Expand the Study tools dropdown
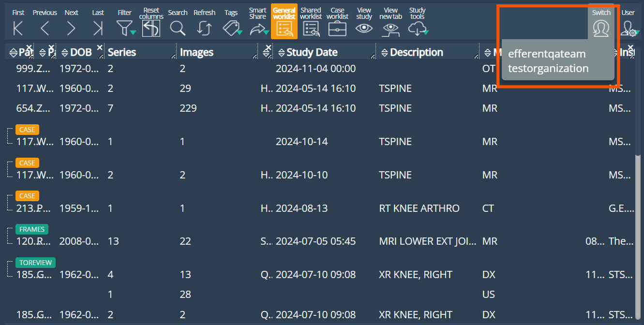 418,29
